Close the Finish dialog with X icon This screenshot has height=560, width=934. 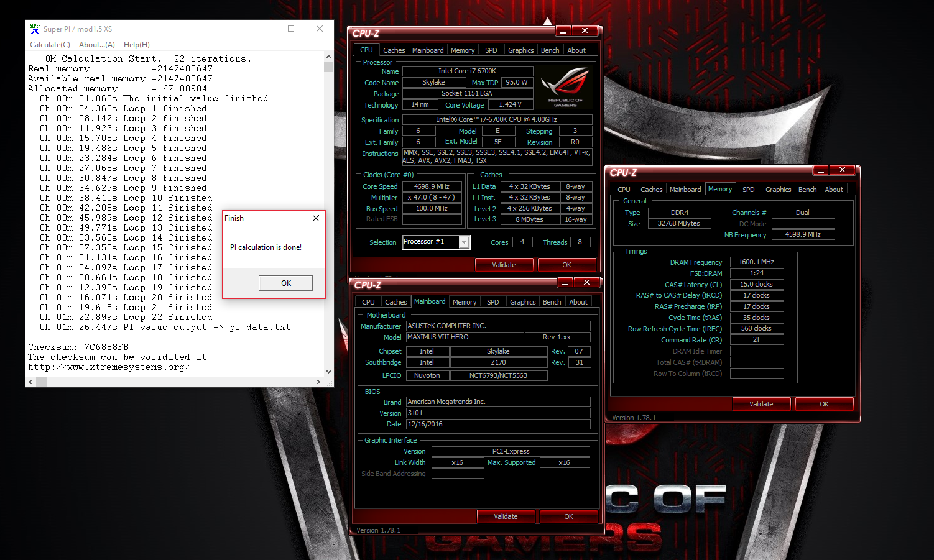pos(316,218)
